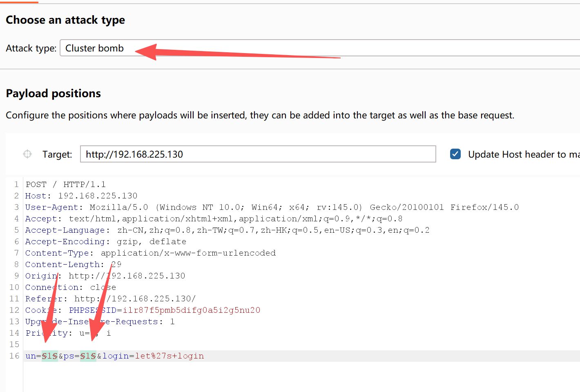Image resolution: width=580 pixels, height=392 pixels.
Task: Click line number 1 in the editor gutter
Action: pyautogui.click(x=16, y=185)
